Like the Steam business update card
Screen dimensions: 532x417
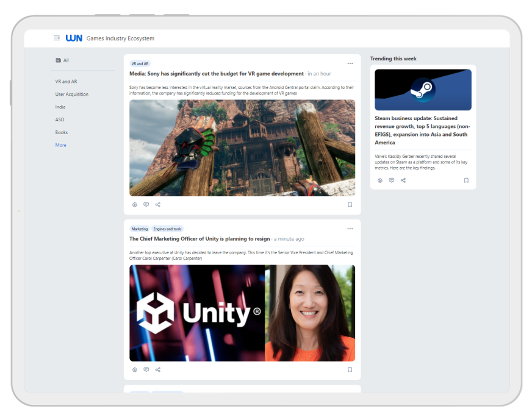click(380, 180)
